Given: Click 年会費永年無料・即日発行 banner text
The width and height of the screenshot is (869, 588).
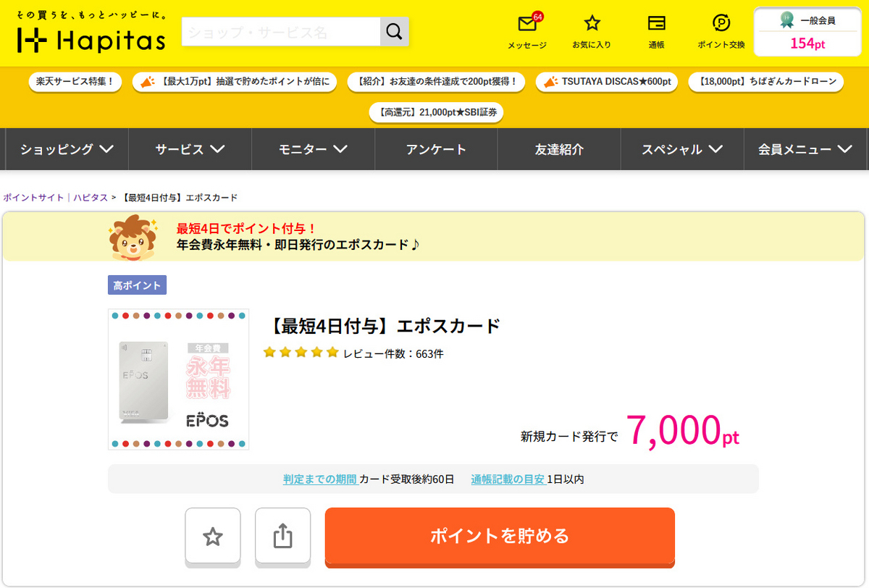Looking at the screenshot, I should (298, 245).
